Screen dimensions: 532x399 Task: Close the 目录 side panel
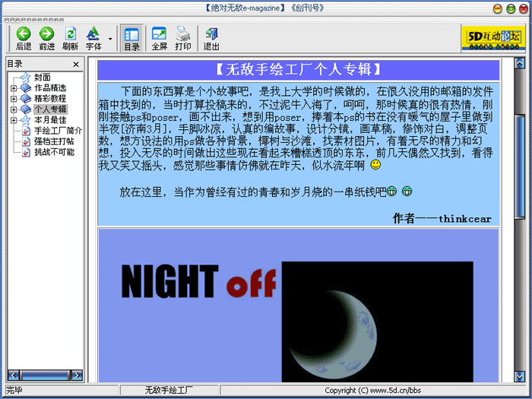click(76, 64)
